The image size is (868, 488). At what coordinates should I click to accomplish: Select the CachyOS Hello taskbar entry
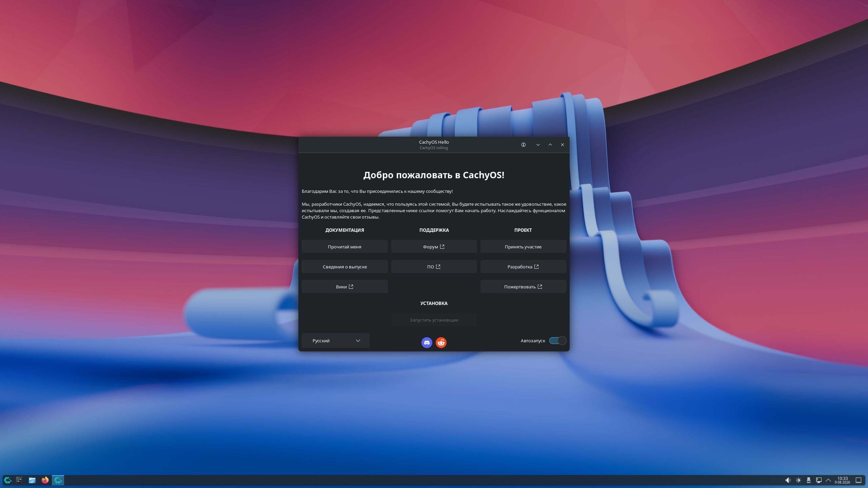coord(58,480)
